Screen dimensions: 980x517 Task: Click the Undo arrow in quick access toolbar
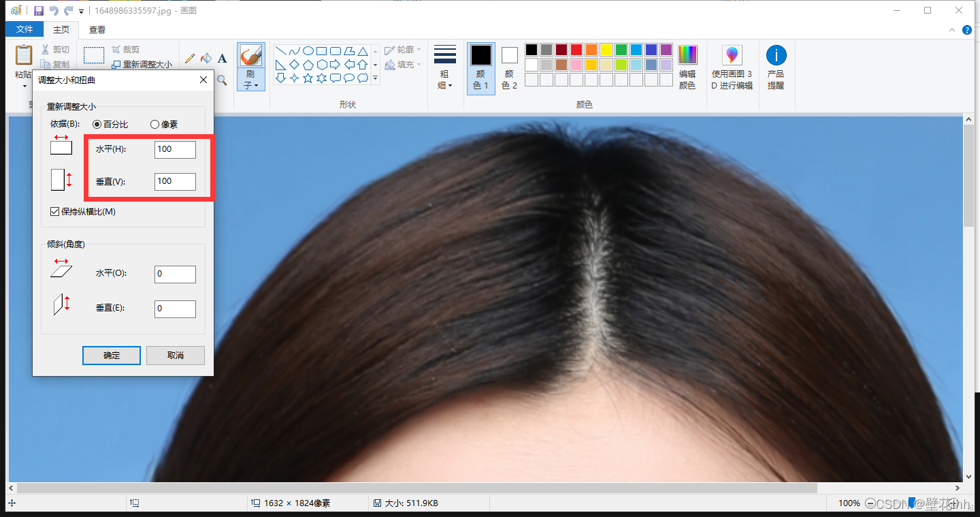click(54, 10)
